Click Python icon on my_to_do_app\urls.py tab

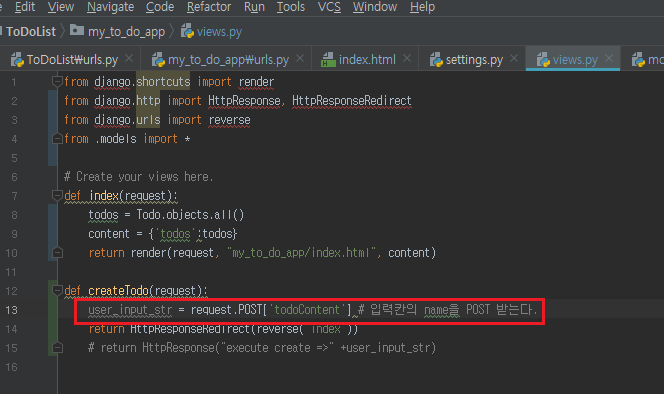coord(158,60)
